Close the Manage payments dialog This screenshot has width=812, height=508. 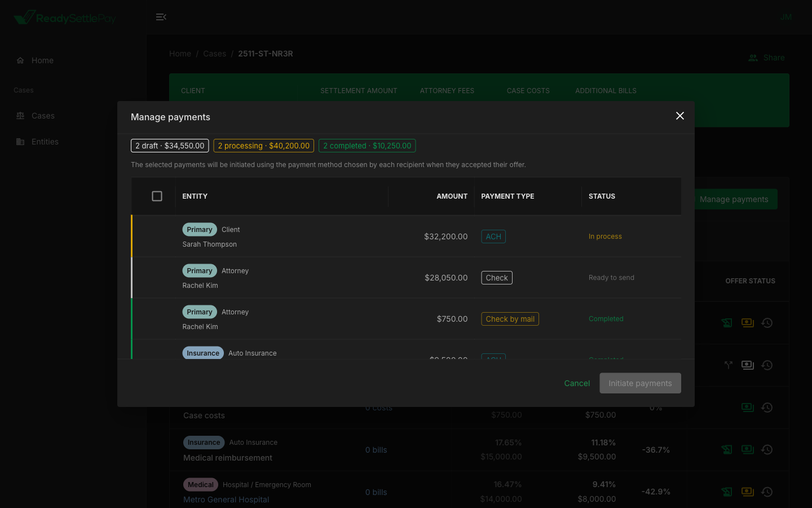coord(679,116)
